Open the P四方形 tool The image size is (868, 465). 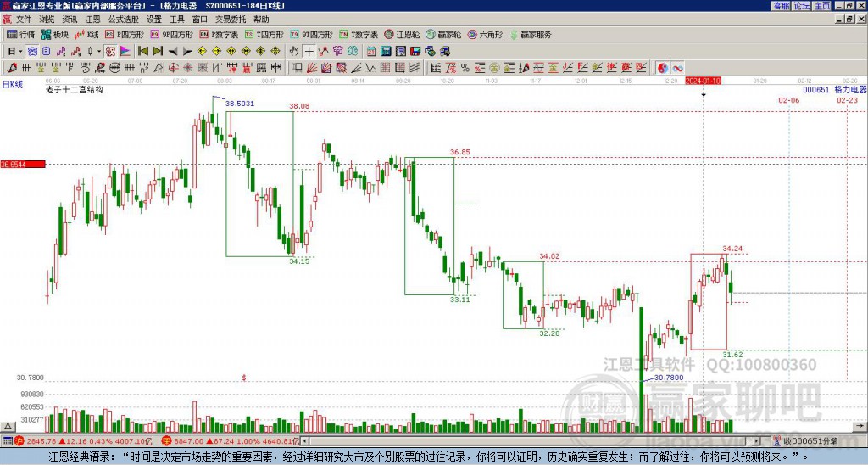click(x=125, y=34)
